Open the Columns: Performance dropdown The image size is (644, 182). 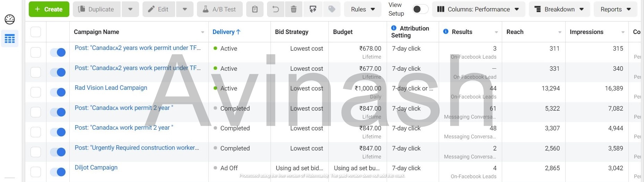click(x=478, y=9)
